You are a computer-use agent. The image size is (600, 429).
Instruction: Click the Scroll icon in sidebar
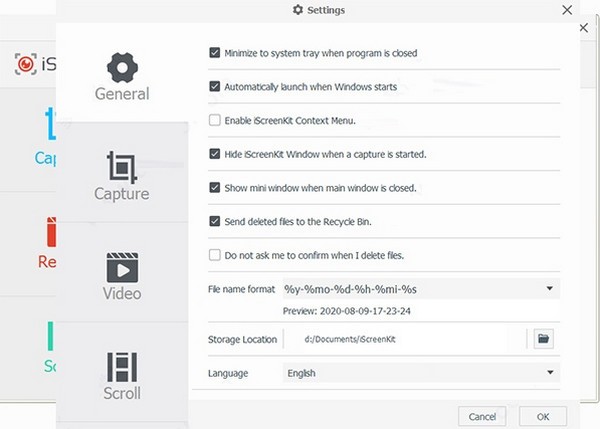pos(122,365)
